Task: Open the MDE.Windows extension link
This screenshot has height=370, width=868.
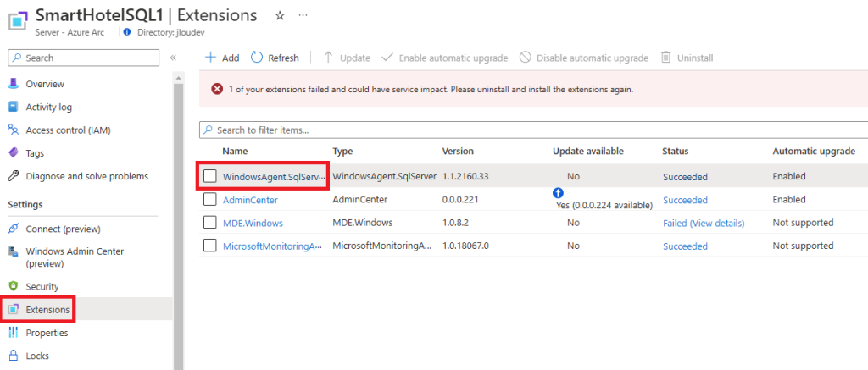Action: 253,224
